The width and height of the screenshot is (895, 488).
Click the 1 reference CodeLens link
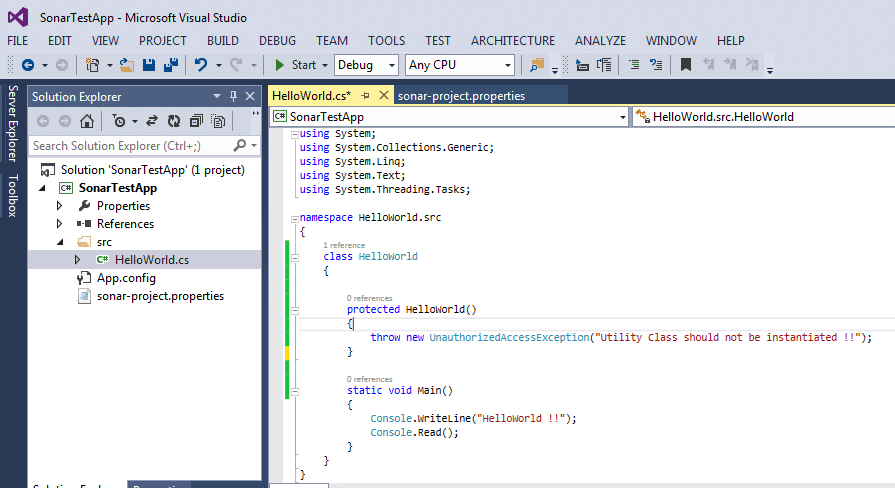(344, 245)
